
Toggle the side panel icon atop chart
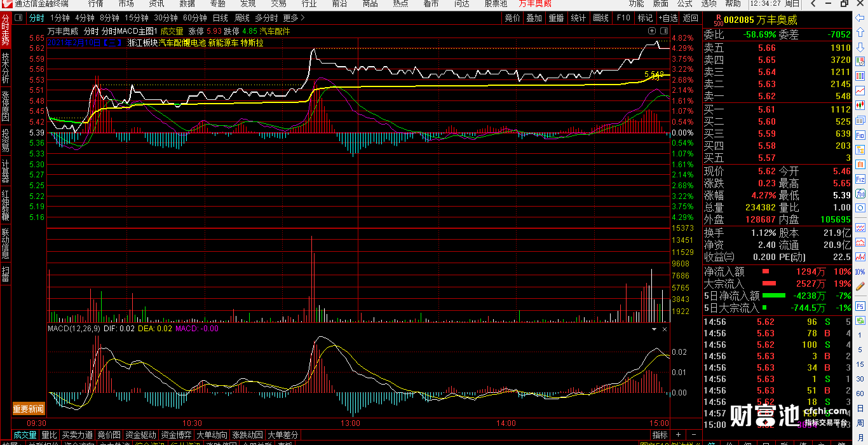[665, 31]
